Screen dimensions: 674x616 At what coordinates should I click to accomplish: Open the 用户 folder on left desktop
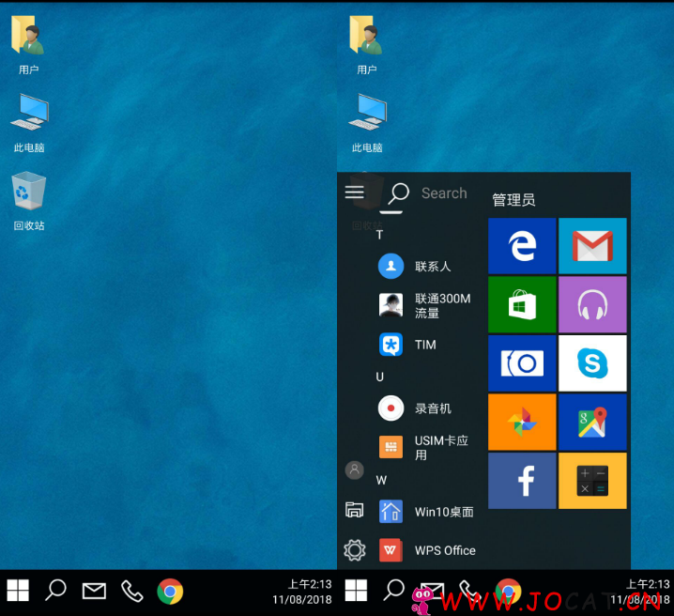pyautogui.click(x=28, y=45)
